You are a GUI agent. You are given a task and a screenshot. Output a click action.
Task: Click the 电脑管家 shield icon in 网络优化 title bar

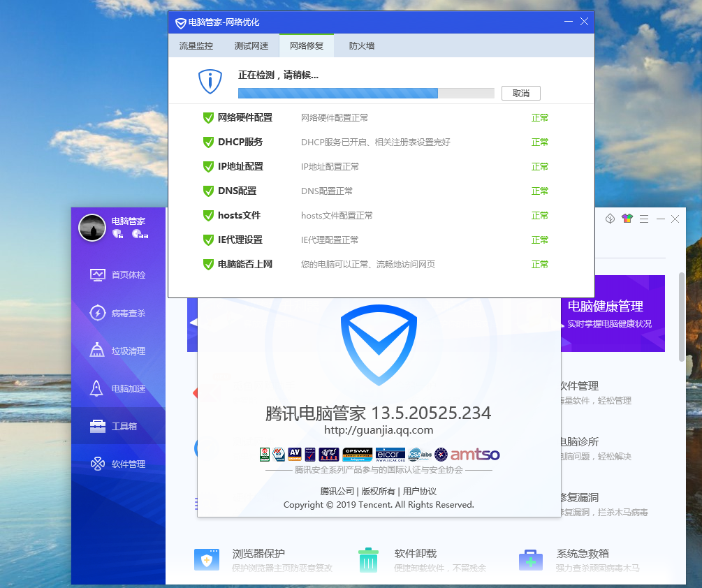(x=180, y=23)
